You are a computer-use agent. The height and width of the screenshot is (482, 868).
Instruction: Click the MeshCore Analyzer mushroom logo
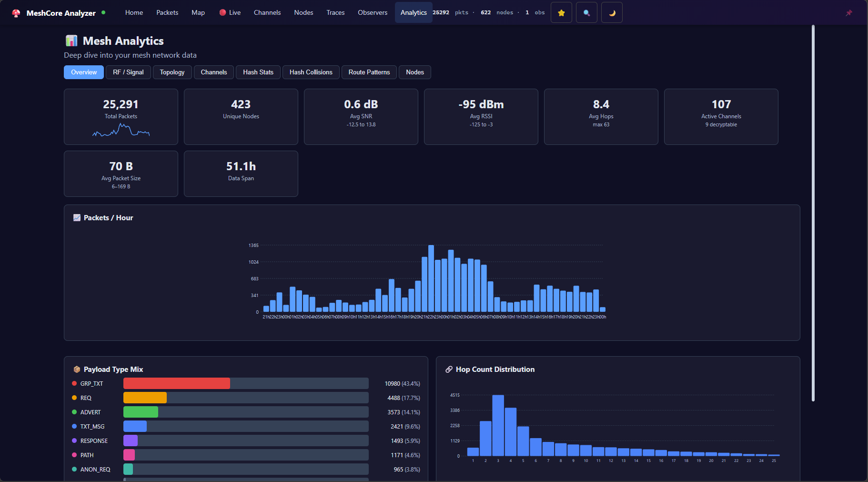(x=16, y=12)
